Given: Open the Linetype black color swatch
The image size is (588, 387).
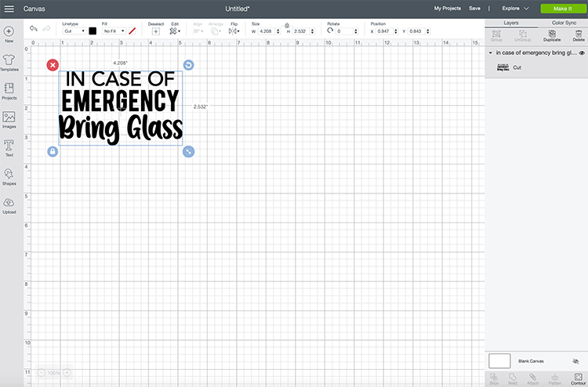Looking at the screenshot, I should (x=93, y=31).
